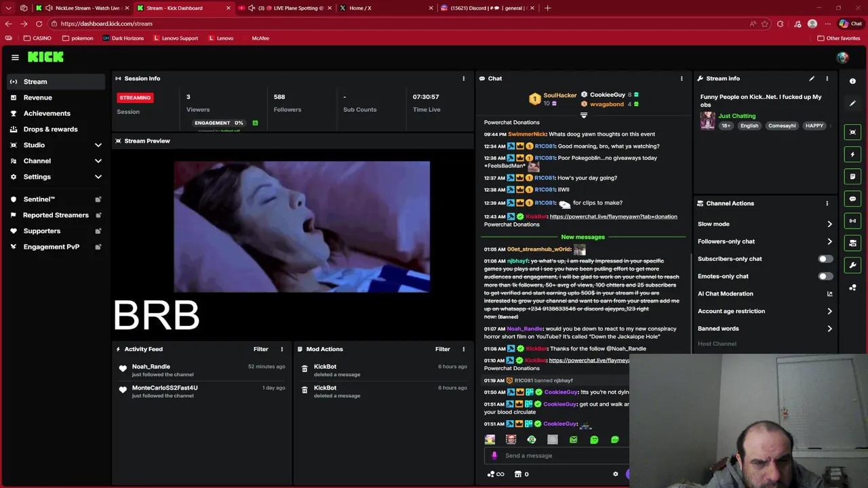Click the green KICK logo
The image size is (868, 488).
point(45,58)
